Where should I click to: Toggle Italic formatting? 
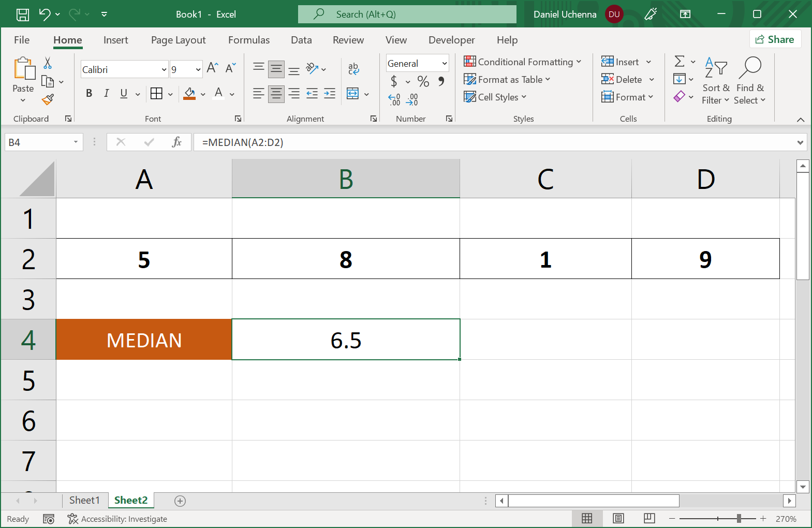(x=106, y=93)
